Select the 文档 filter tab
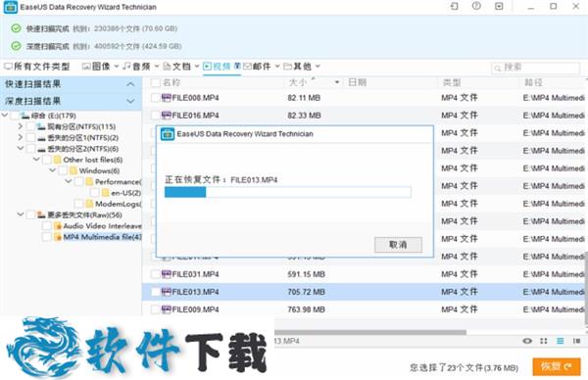 [x=176, y=67]
